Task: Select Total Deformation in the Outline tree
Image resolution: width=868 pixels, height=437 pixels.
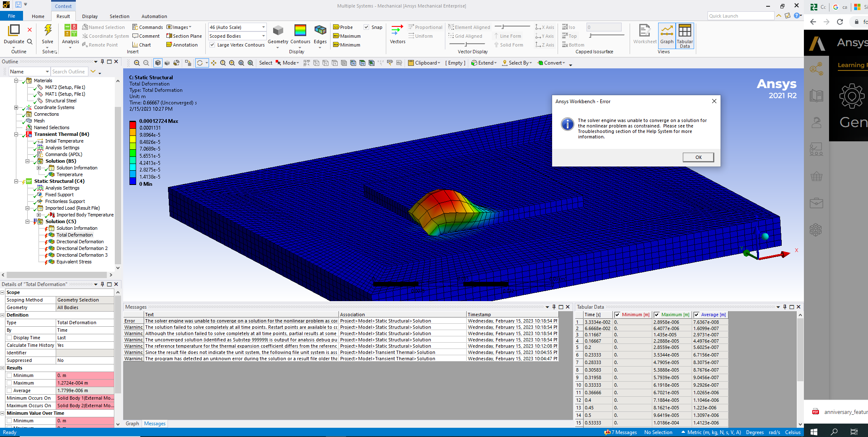Action: [x=75, y=235]
